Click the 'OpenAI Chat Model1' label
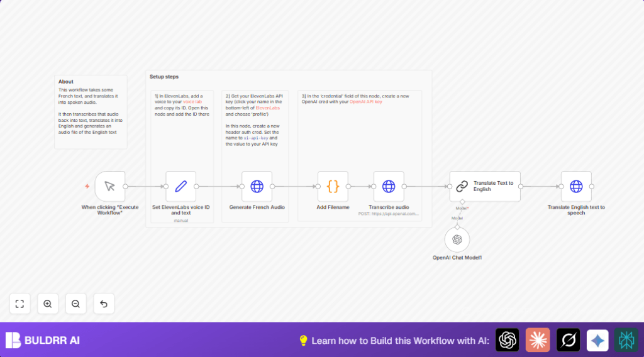Viewport: 644px width, 357px height. (457, 258)
